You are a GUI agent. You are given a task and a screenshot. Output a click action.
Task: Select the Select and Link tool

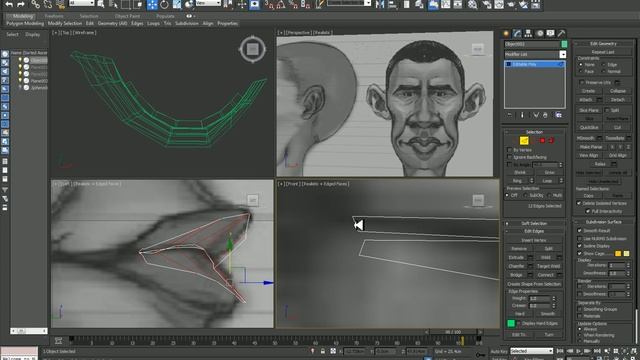tap(36, 4)
